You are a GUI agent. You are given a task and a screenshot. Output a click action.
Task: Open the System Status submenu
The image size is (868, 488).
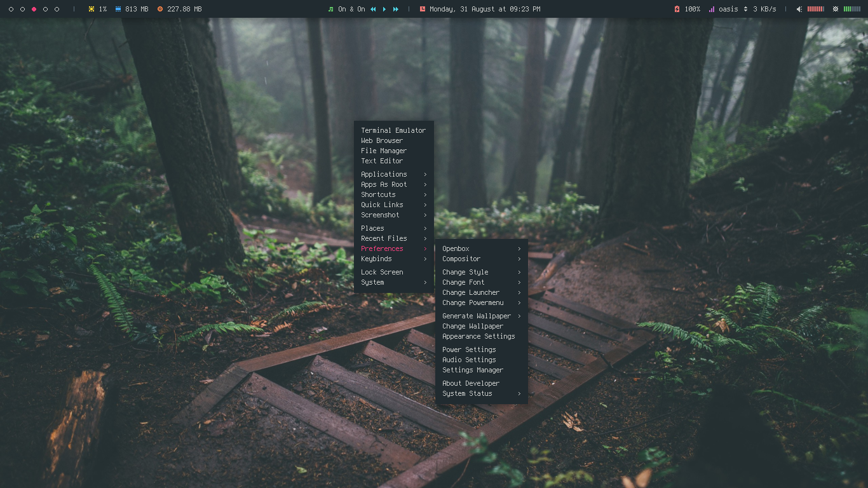point(482,393)
